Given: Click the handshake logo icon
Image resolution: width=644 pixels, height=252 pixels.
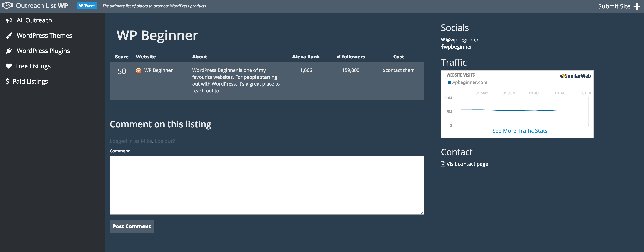Looking at the screenshot, I should 7,5.
